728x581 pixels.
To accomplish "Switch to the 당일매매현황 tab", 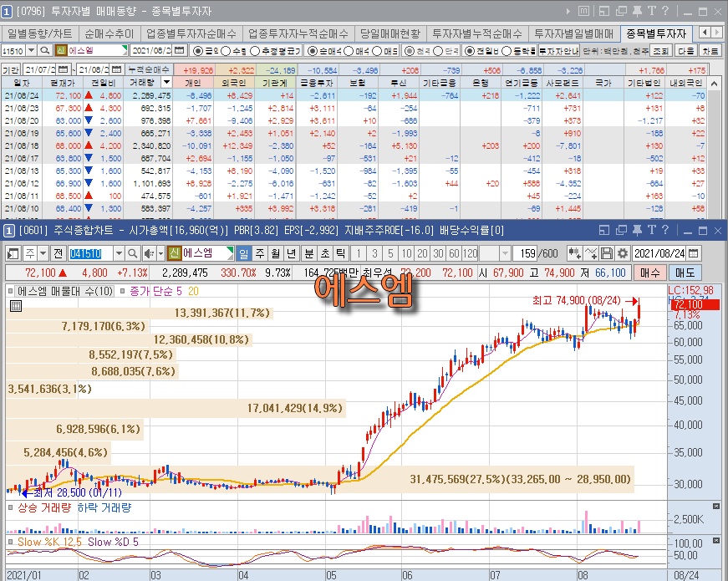I will (390, 33).
